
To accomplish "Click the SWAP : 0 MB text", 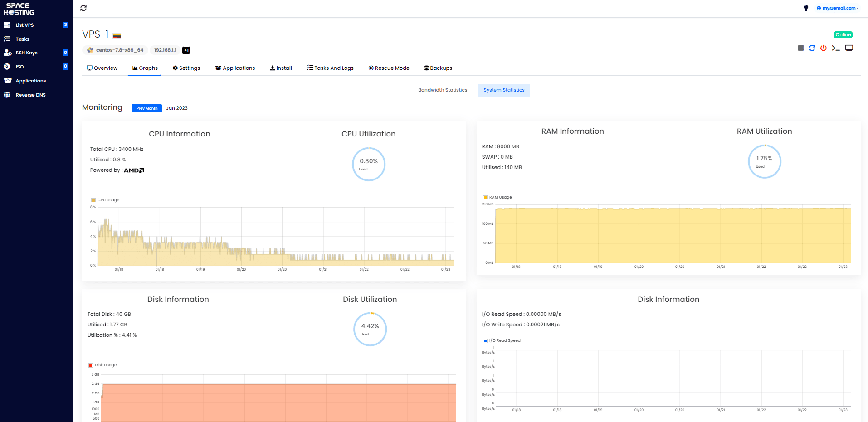I will [497, 157].
